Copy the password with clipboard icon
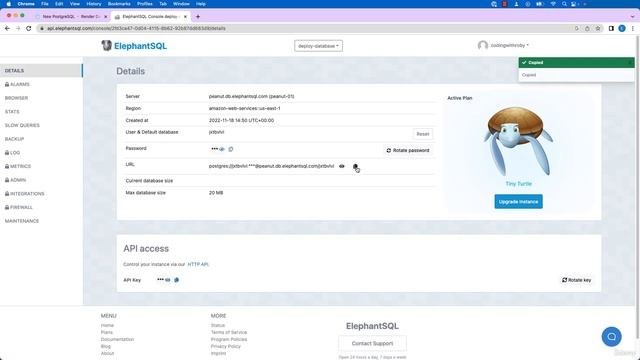Viewport: 640px width, 360px height. [231, 149]
